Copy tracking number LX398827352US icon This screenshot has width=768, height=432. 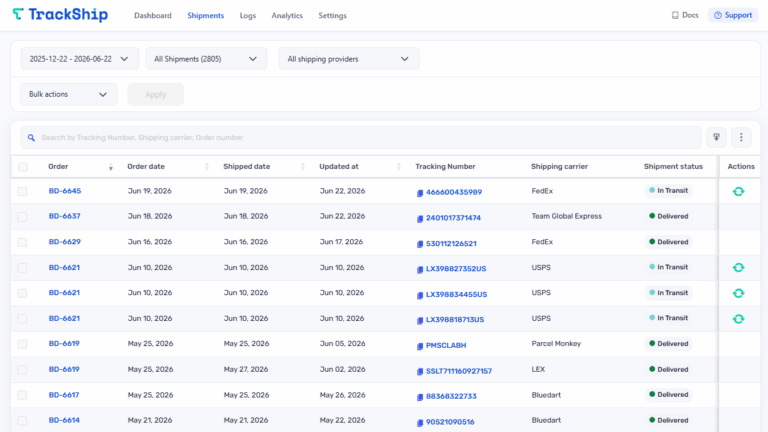coord(420,269)
